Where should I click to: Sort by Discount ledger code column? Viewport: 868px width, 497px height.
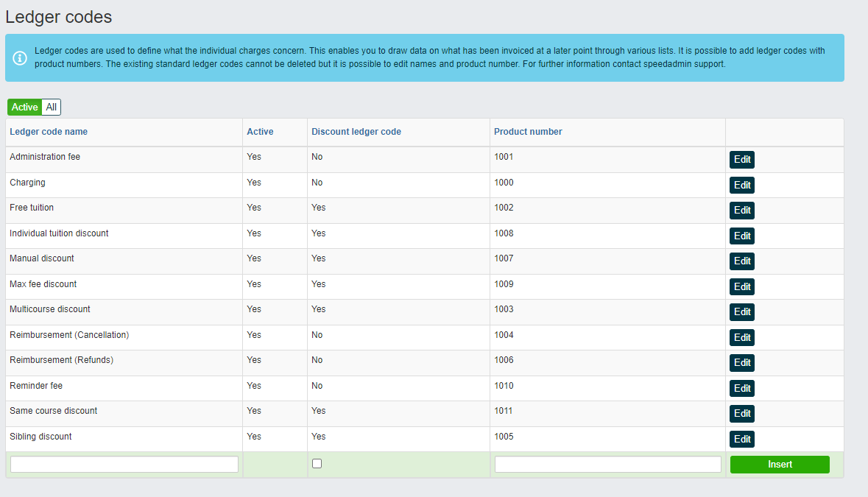(x=356, y=132)
